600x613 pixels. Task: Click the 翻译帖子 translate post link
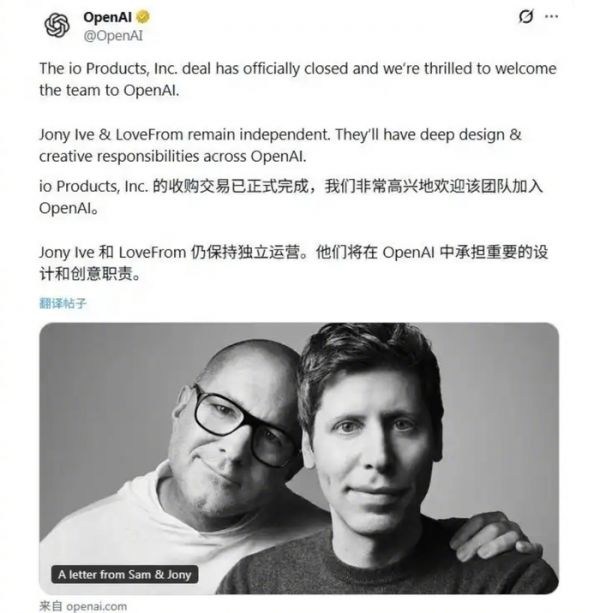pos(63,303)
